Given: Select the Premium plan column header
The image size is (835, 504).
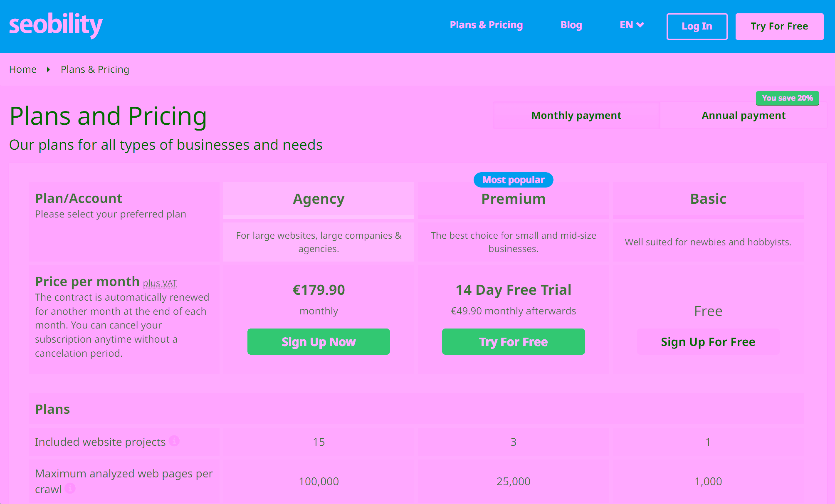Looking at the screenshot, I should pyautogui.click(x=513, y=199).
